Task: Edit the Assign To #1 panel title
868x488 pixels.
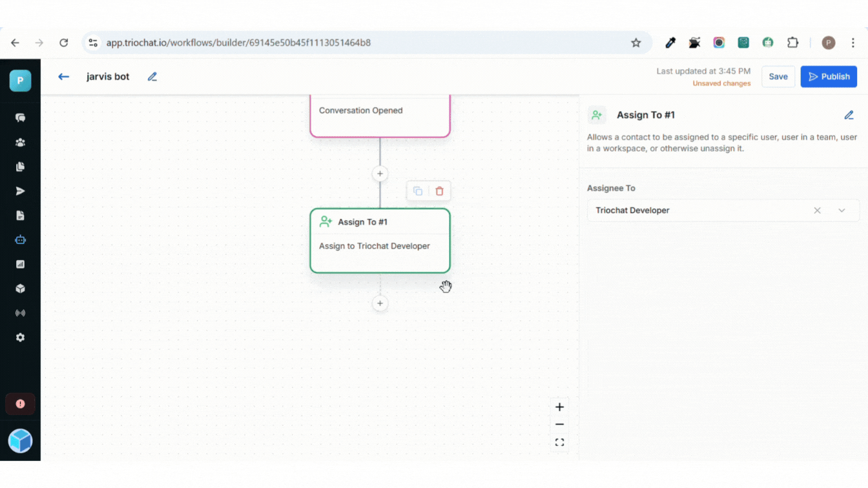Action: click(x=849, y=115)
